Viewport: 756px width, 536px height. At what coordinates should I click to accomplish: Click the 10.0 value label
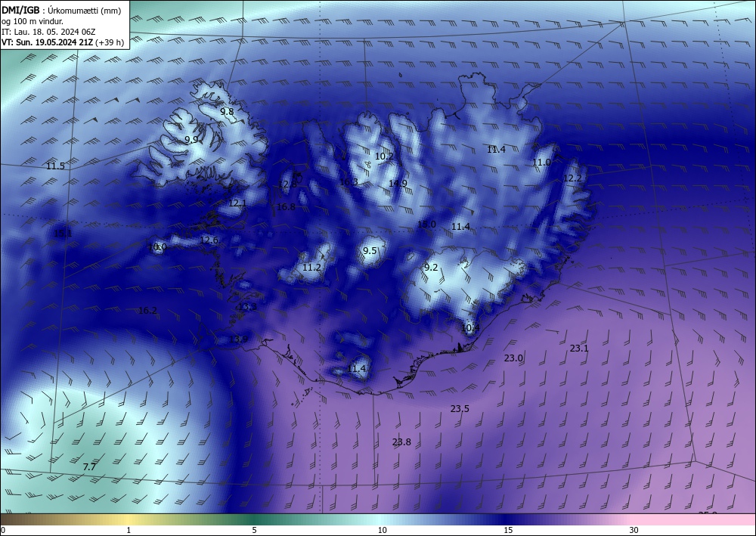(x=158, y=246)
